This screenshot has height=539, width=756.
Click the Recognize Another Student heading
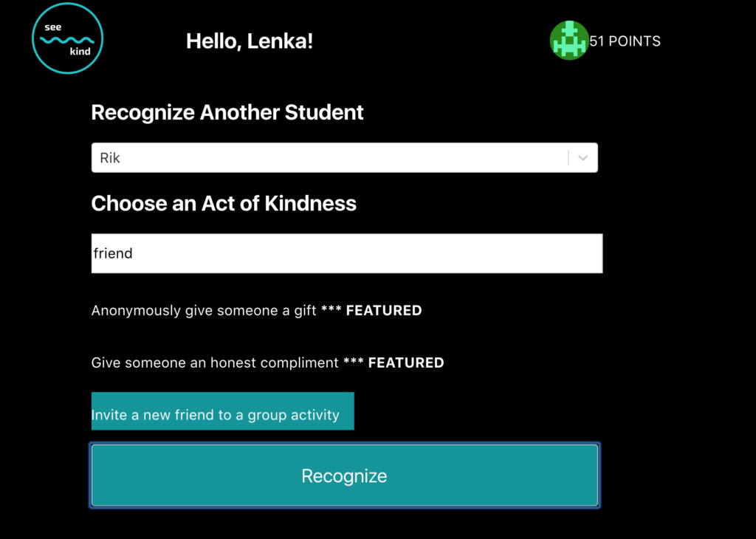(227, 112)
